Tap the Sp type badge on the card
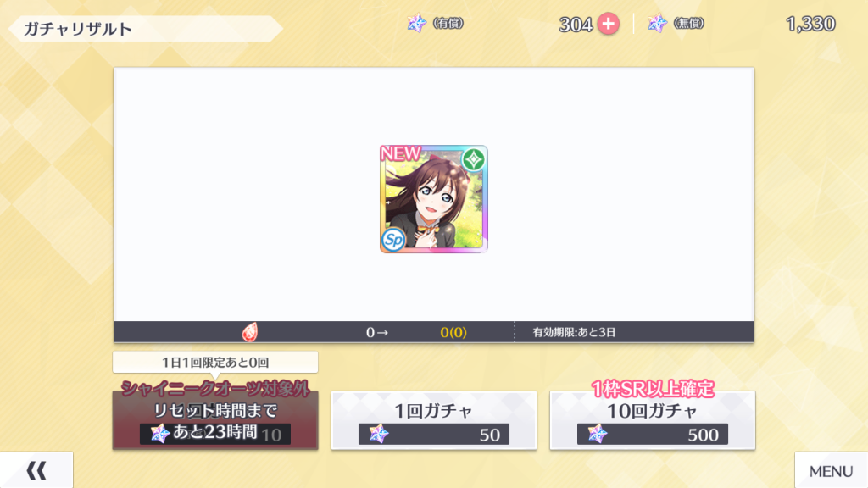 tap(393, 240)
